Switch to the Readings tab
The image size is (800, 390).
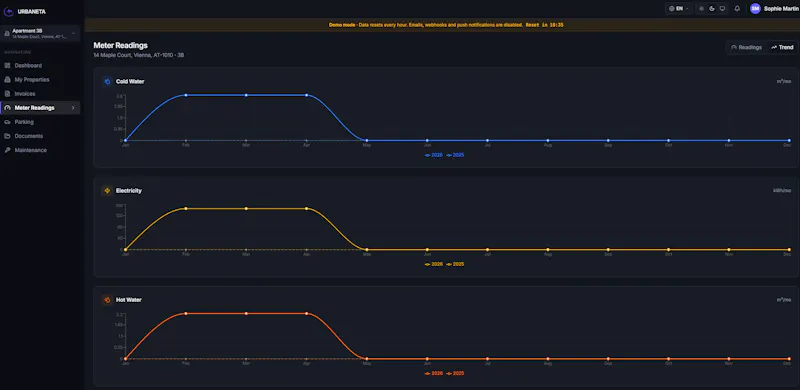[746, 47]
